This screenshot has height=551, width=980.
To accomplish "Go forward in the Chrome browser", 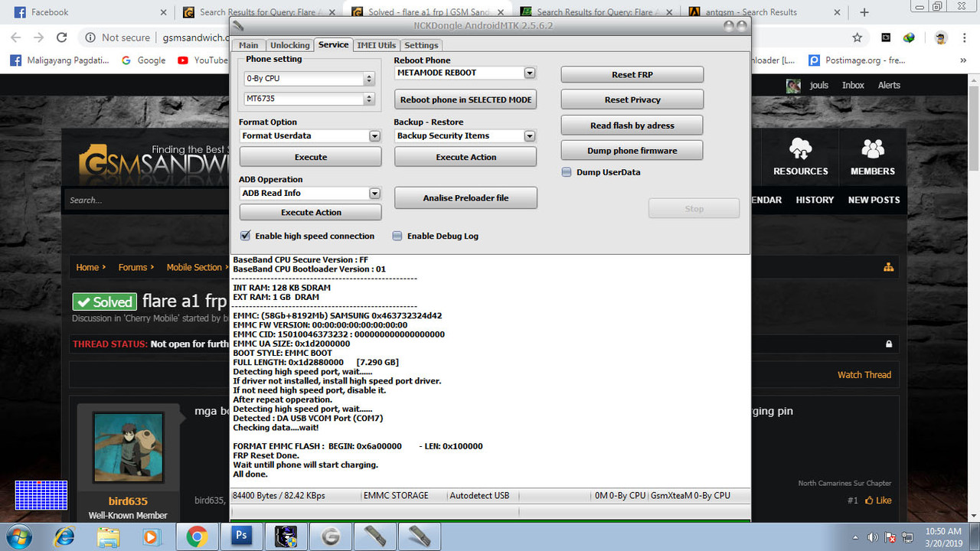I will 39,37.
